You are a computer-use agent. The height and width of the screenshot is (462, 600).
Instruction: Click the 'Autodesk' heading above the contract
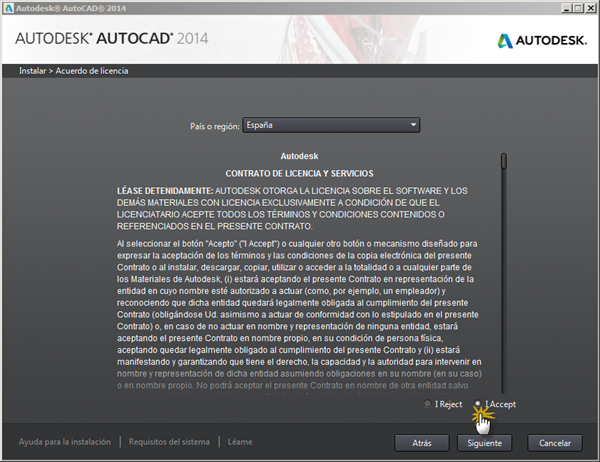[x=299, y=156]
